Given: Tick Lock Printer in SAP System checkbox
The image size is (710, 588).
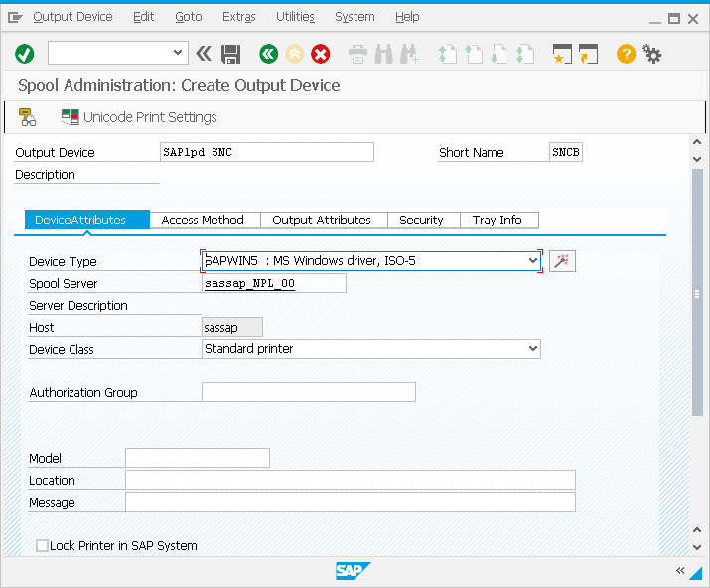Looking at the screenshot, I should pyautogui.click(x=42, y=545).
